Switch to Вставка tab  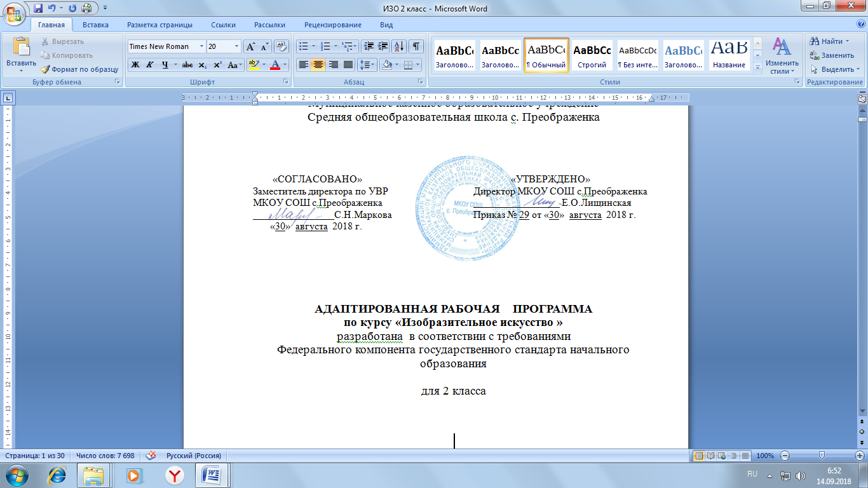pyautogui.click(x=95, y=25)
